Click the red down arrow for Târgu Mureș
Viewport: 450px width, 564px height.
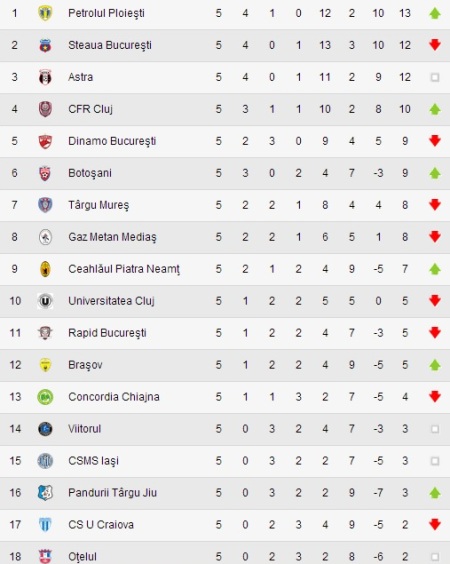pyautogui.click(x=435, y=205)
